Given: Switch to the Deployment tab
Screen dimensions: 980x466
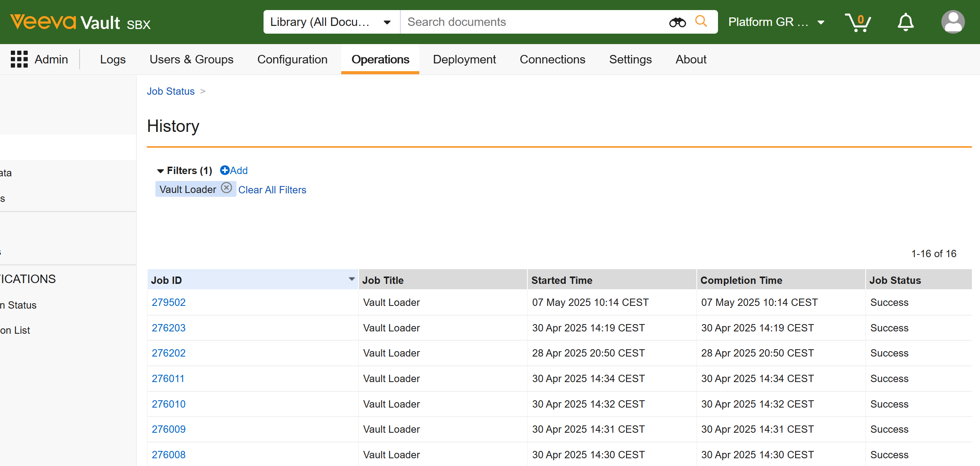Looking at the screenshot, I should tap(464, 60).
